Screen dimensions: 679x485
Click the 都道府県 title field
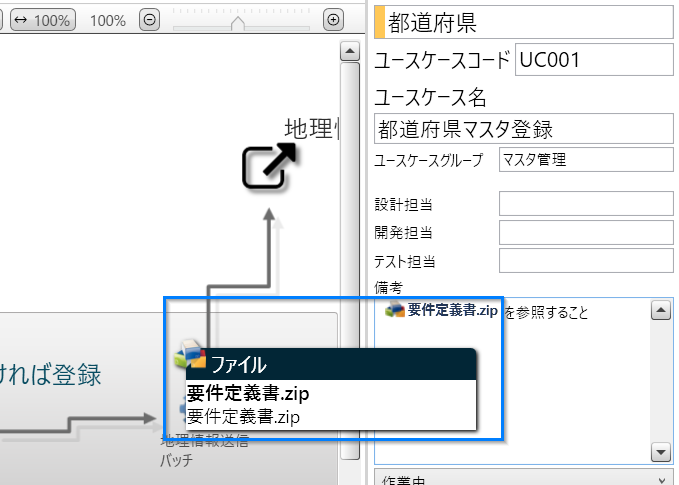(x=524, y=22)
